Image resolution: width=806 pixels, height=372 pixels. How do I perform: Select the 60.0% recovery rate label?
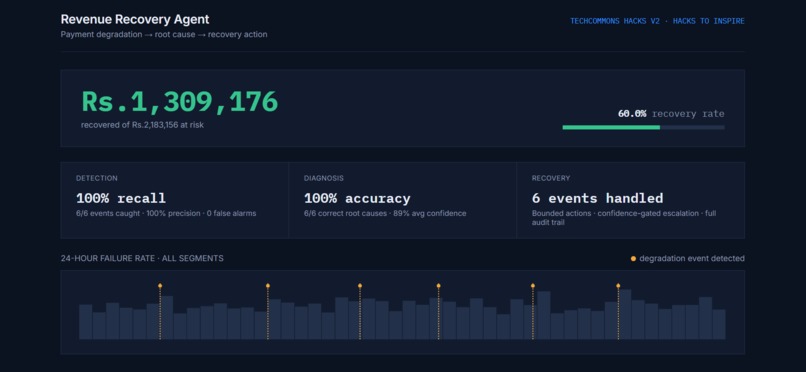(x=671, y=114)
